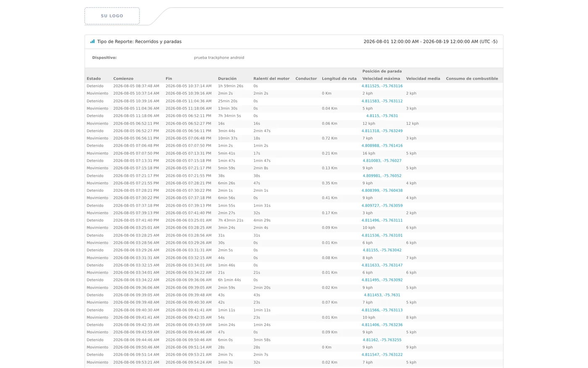Viewport: 588px width, 368px height.
Task: Click device name prueba trackphone android
Action: pos(219,58)
